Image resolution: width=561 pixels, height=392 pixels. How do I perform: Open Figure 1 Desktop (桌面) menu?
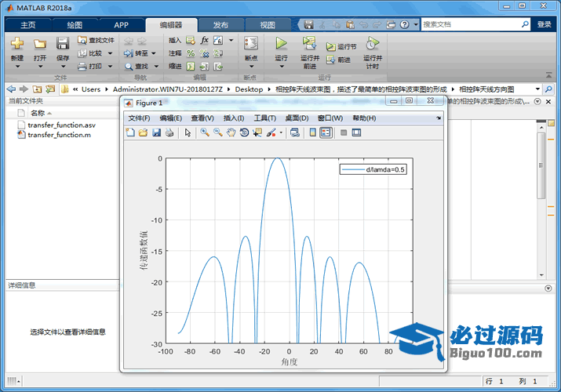(297, 118)
